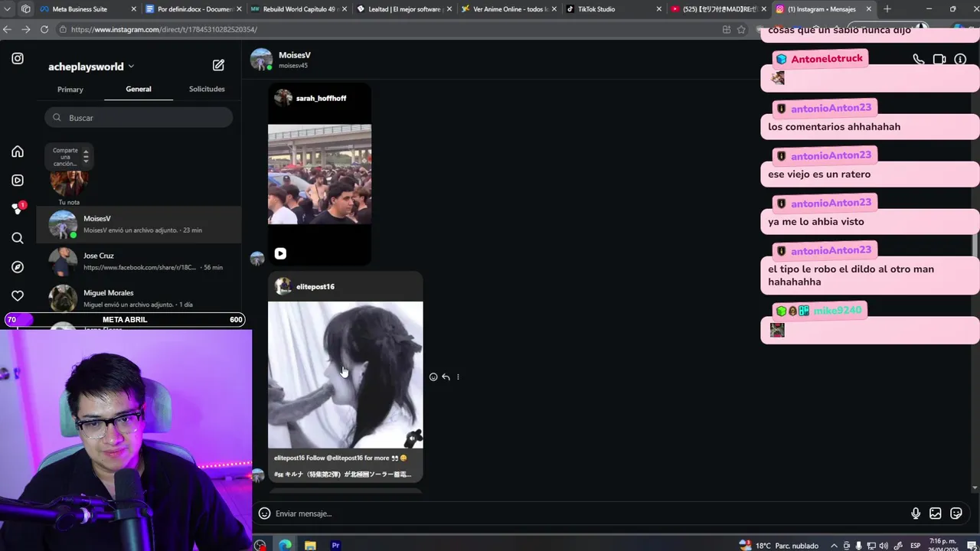The image size is (980, 551).
Task: Open the sarah_hoffhoff video thumbnail
Action: tap(319, 174)
